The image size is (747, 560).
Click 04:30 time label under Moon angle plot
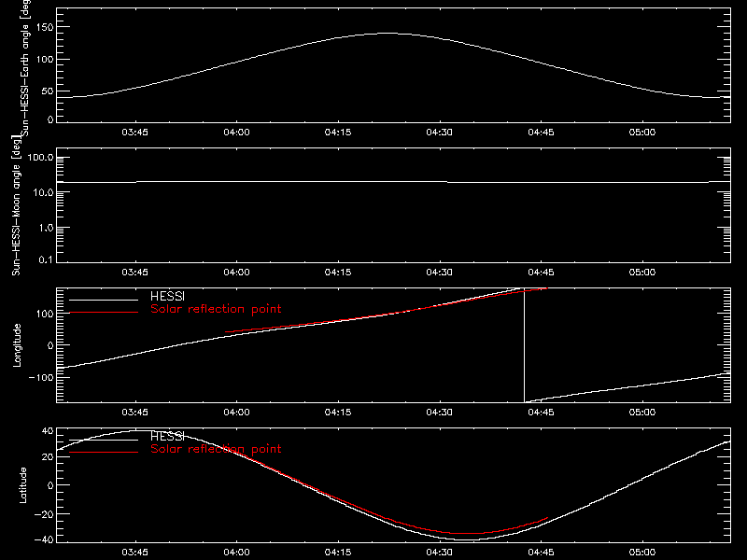439,273
